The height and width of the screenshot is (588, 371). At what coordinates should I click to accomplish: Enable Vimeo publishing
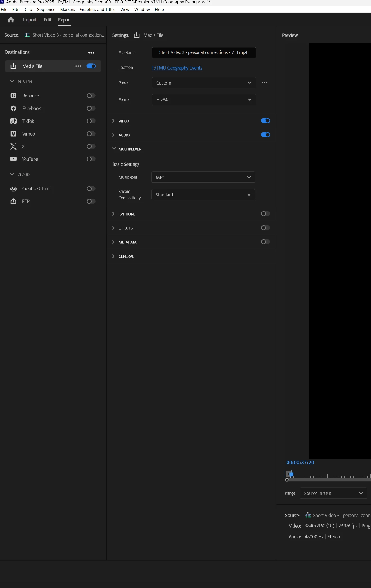click(91, 134)
